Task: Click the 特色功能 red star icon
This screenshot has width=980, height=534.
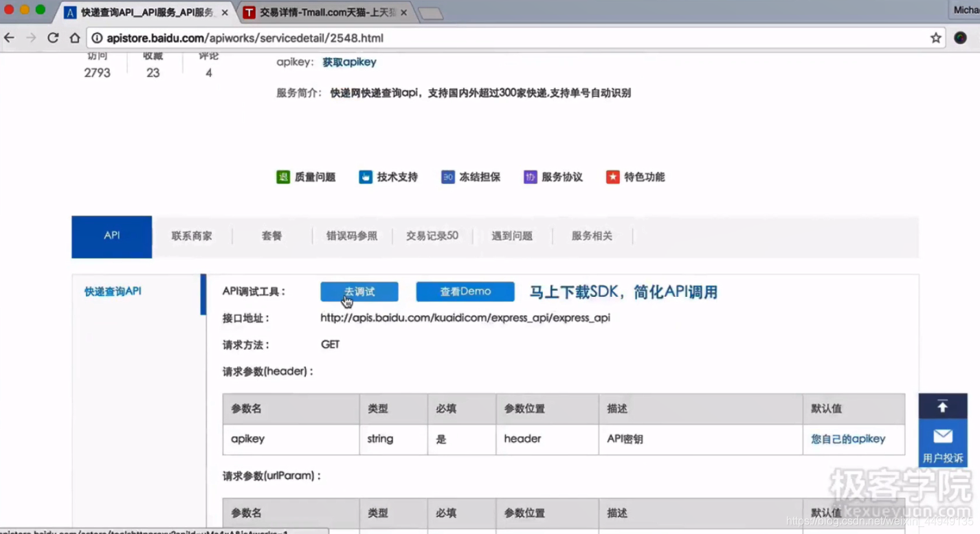Action: pos(612,177)
